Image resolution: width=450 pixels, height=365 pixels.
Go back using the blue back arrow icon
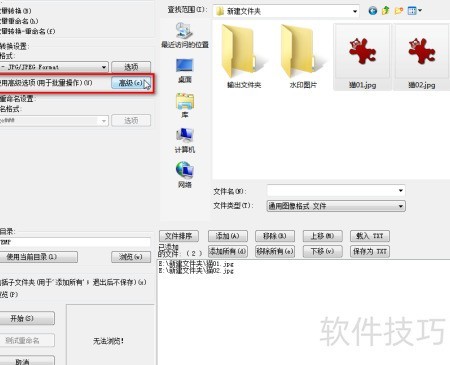click(x=373, y=11)
